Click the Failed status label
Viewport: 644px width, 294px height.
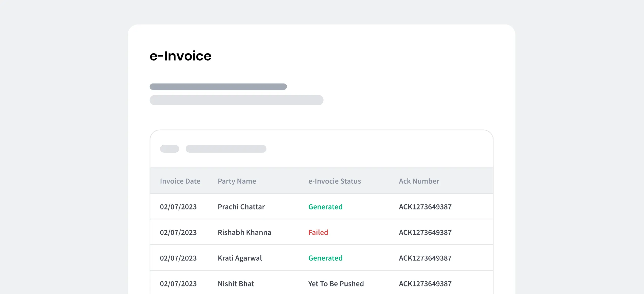tap(318, 232)
